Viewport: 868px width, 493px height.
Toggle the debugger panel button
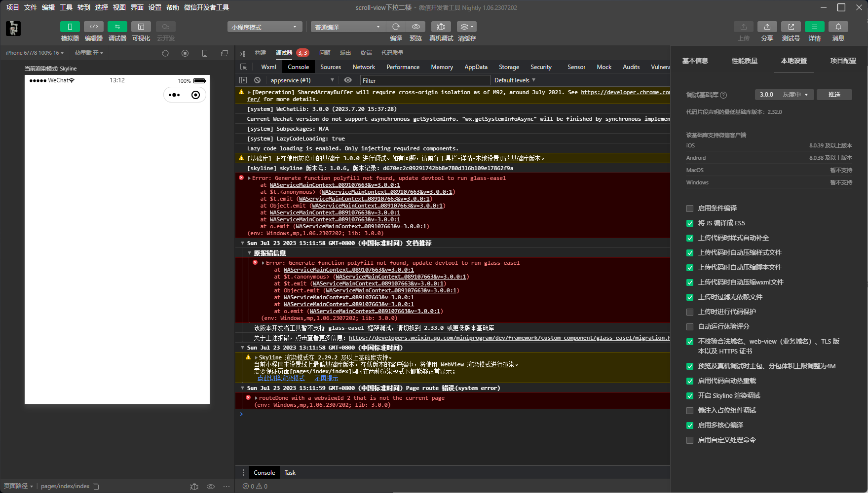pyautogui.click(x=117, y=27)
